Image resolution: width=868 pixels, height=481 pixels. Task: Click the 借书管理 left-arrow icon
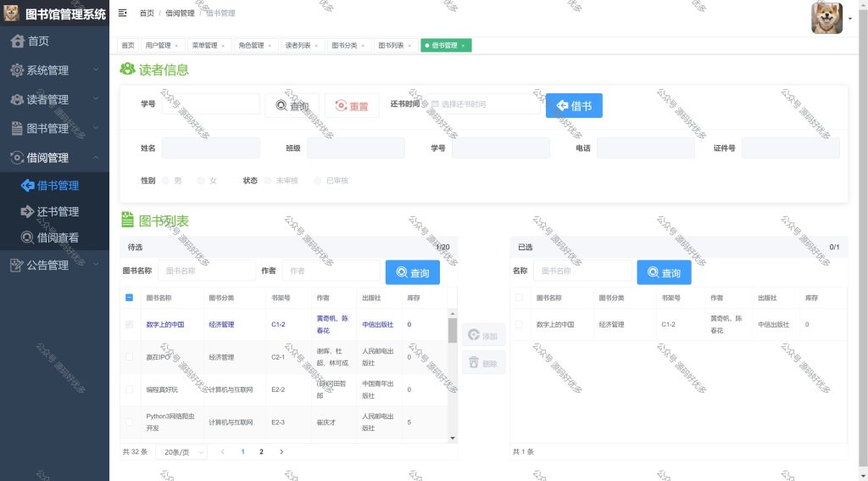pos(27,186)
